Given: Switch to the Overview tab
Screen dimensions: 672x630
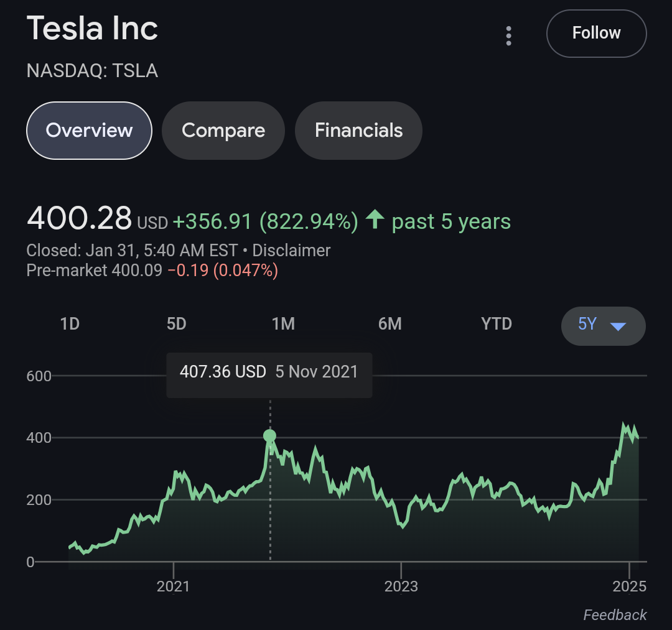Looking at the screenshot, I should 89,131.
